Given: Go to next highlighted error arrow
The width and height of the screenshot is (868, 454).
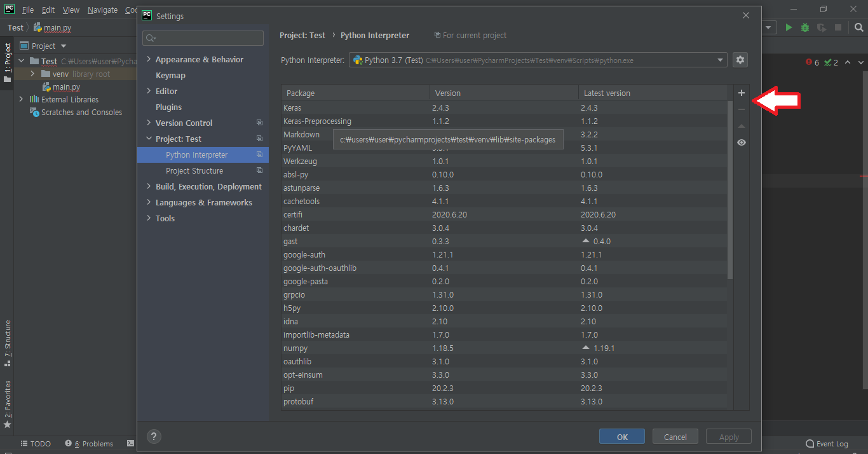Looking at the screenshot, I should (x=861, y=62).
